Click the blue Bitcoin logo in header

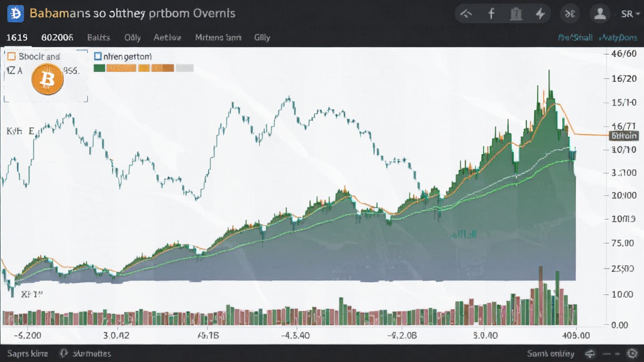coord(16,14)
